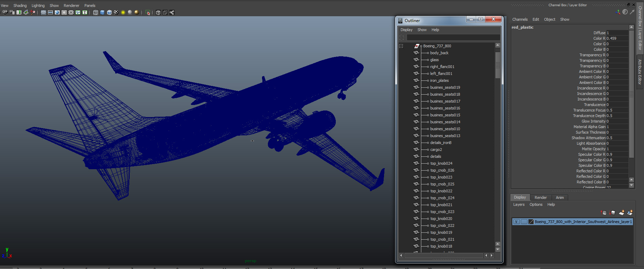Screen dimensions: 644x269
Task: Click the bookmarks icon in viewport toolbar
Action: [19, 12]
